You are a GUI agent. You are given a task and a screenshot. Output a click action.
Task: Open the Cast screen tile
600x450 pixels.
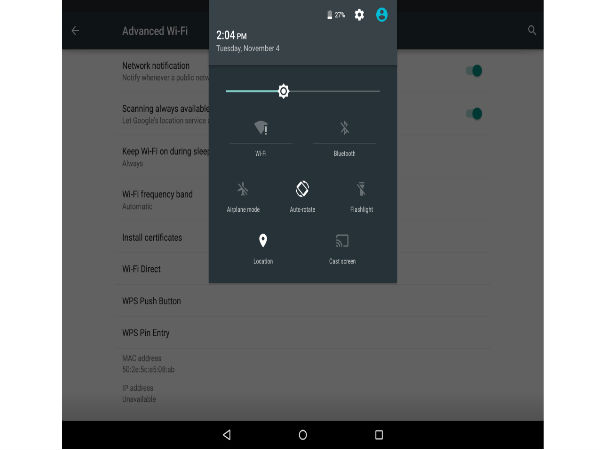[x=342, y=241]
